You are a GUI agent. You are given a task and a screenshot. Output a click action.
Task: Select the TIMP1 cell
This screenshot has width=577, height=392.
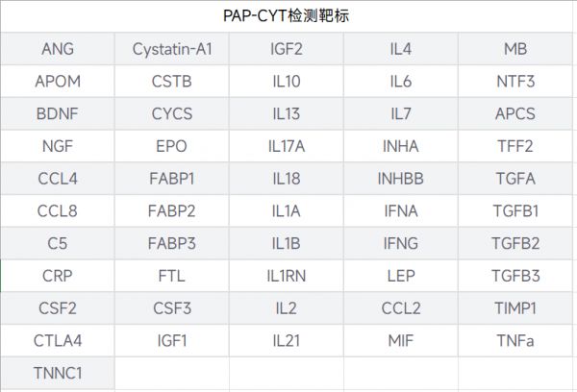point(515,308)
